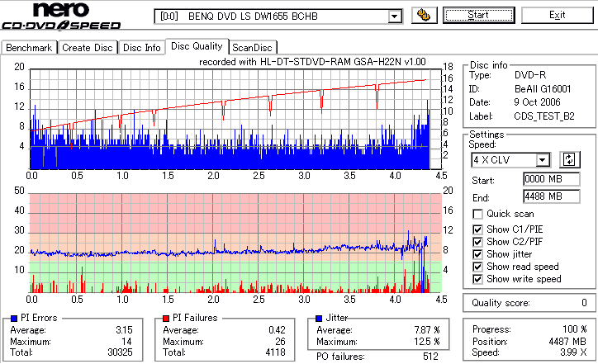Click the Nero CD-DVD Speed logo

pos(61,16)
